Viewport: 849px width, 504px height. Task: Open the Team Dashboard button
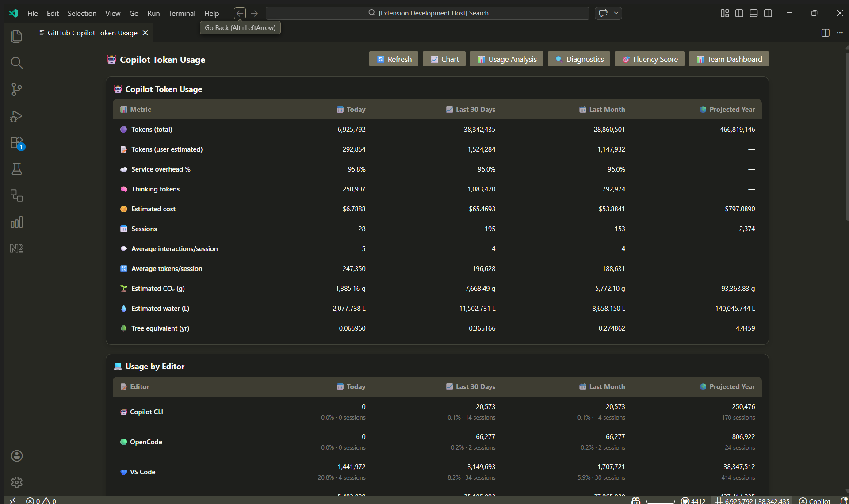click(x=729, y=59)
